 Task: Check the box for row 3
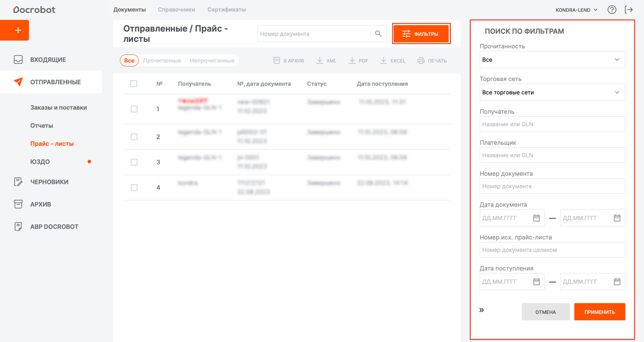click(x=134, y=162)
